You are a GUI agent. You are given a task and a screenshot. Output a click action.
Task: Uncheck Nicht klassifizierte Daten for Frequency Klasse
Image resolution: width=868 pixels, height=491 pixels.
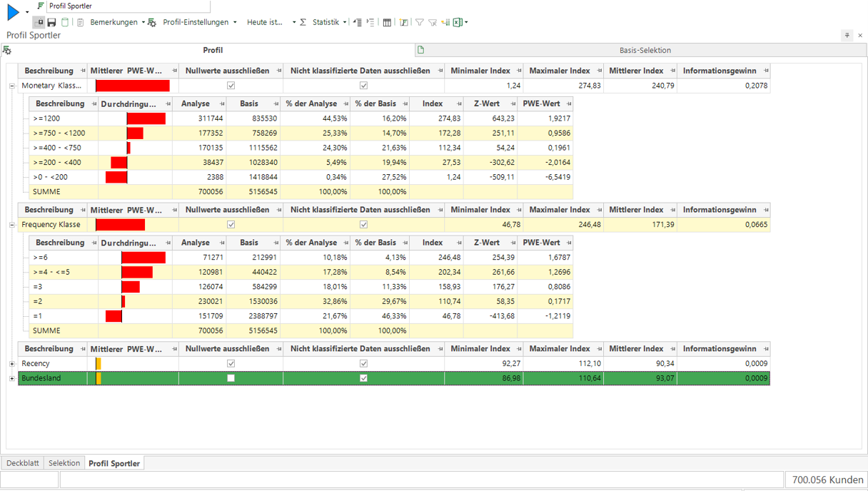(363, 225)
